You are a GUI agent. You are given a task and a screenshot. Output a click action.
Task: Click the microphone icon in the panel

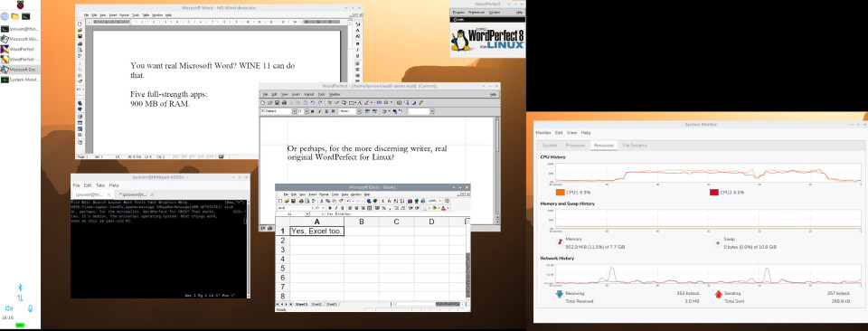[31, 307]
